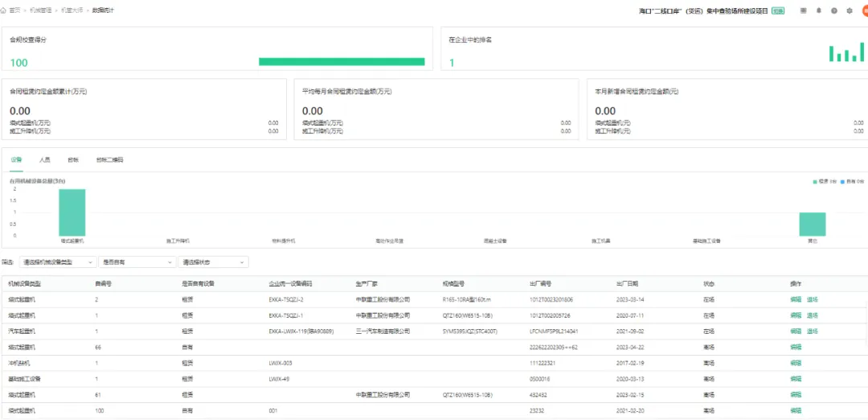Click the 企业统一设备编码 column header
Image resolution: width=868 pixels, height=420 pixels.
(290, 284)
